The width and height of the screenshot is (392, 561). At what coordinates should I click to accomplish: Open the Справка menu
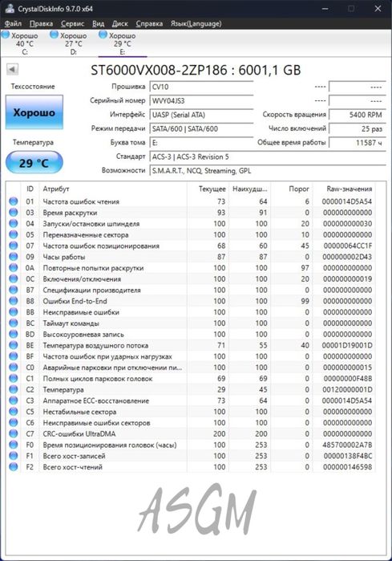click(149, 23)
